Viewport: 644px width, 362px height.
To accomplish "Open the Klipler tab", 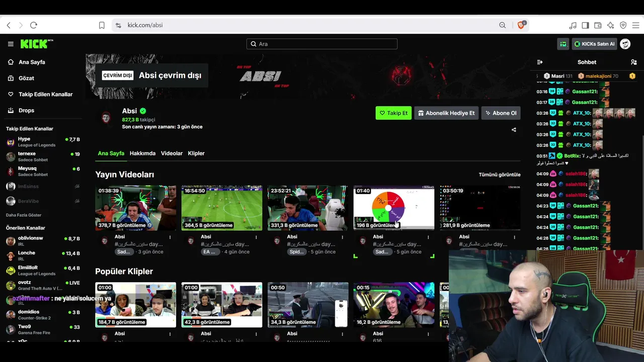I will coord(196,153).
